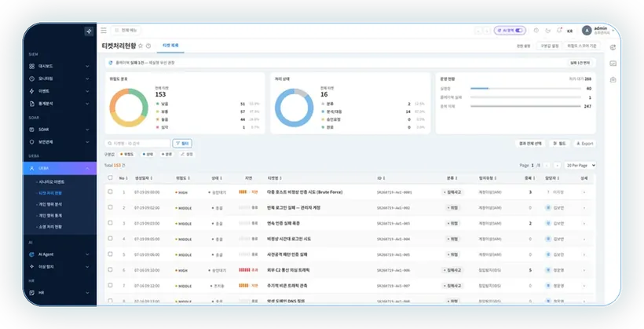Click the Export button
Image resolution: width=644 pixels, height=329 pixels.
[x=584, y=144]
